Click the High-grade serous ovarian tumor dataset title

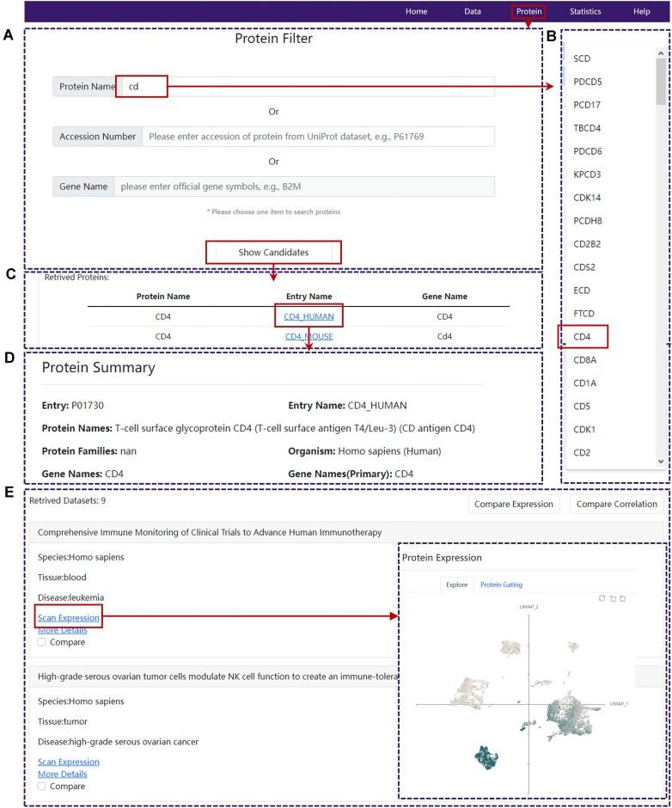[217, 676]
